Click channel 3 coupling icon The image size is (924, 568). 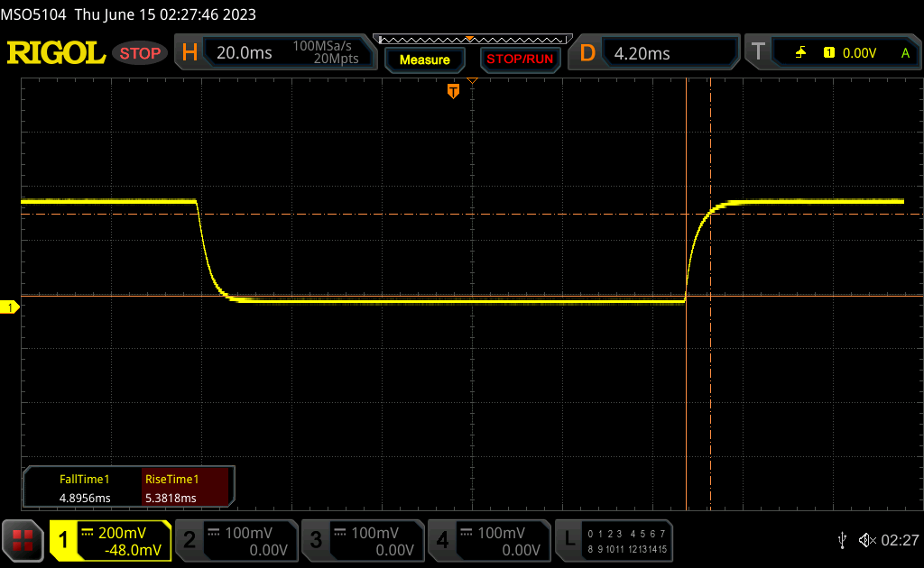click(340, 533)
